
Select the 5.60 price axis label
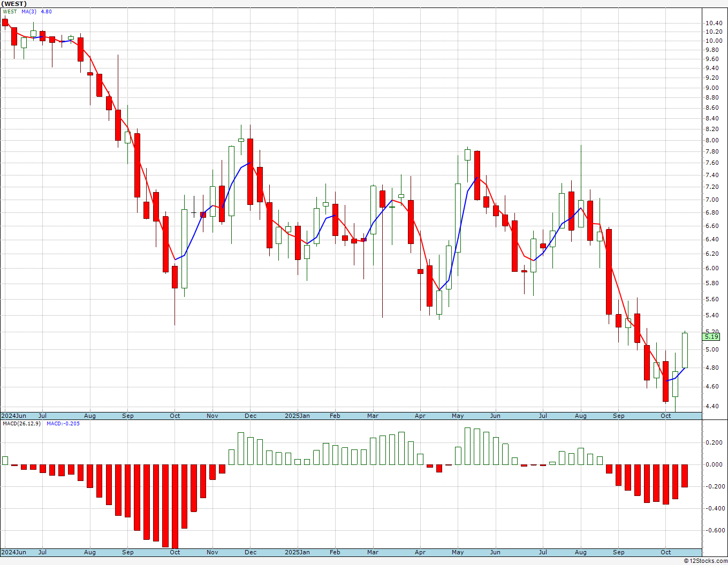point(713,300)
